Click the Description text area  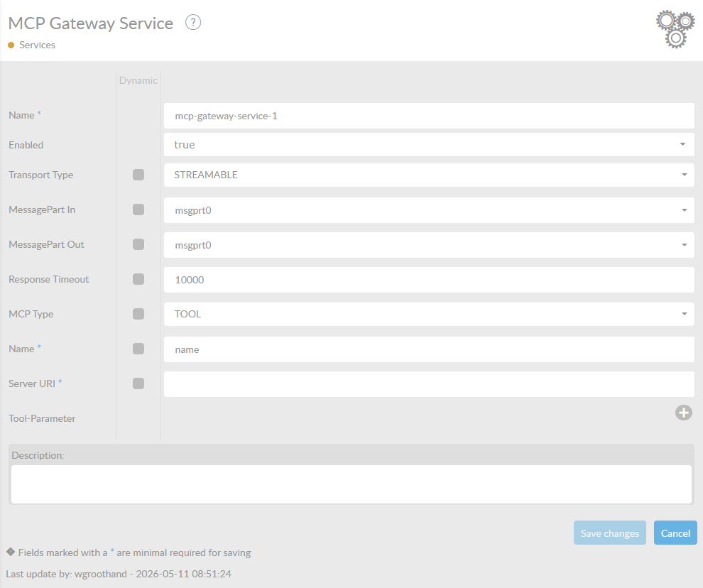pos(351,484)
